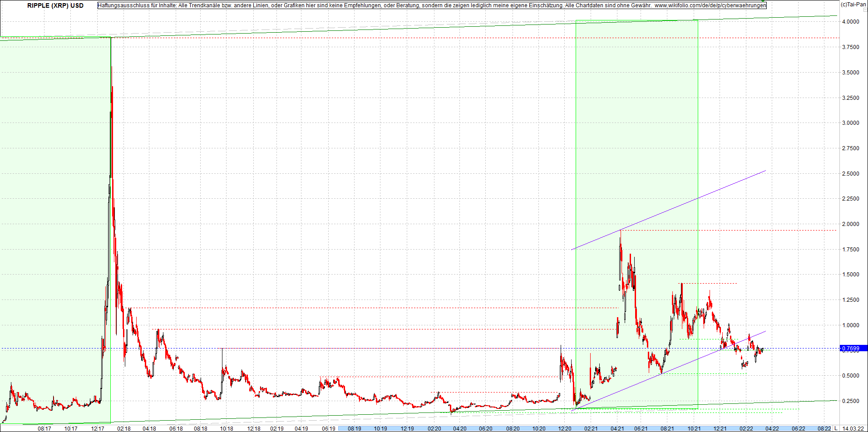Image resolution: width=868 pixels, height=432 pixels.
Task: Click the 02 21 date axis label
Action: pos(591,428)
